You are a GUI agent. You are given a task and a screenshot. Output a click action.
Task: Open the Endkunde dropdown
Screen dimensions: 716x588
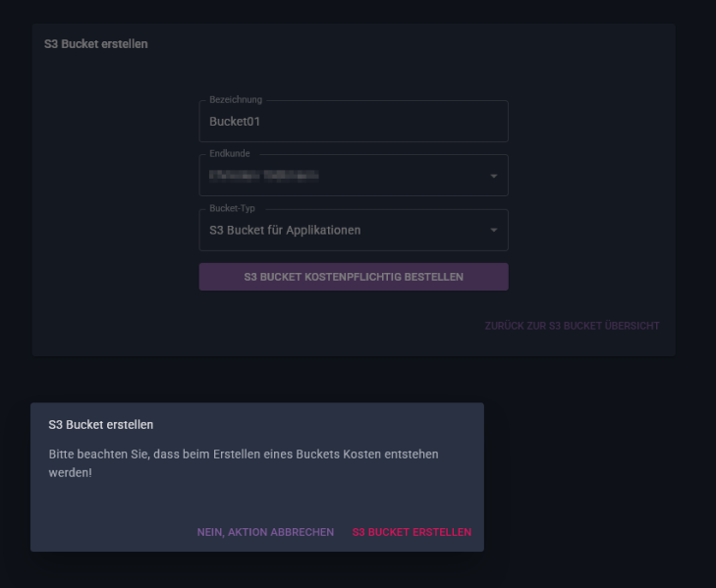354,176
